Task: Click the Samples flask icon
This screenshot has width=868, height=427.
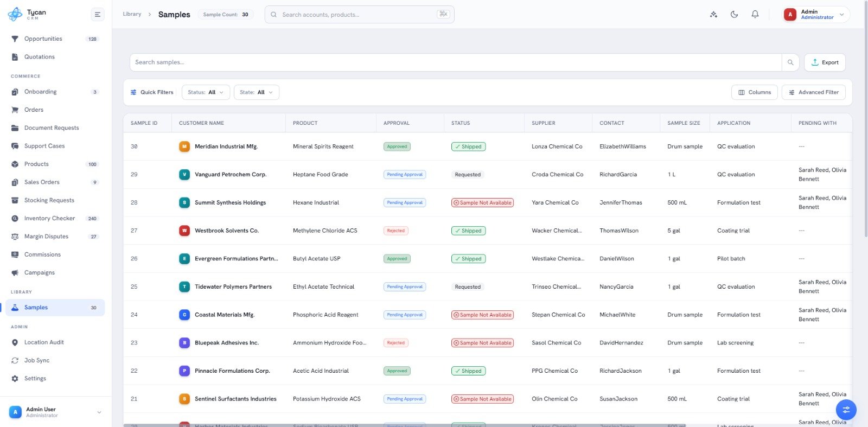Action: tap(15, 308)
